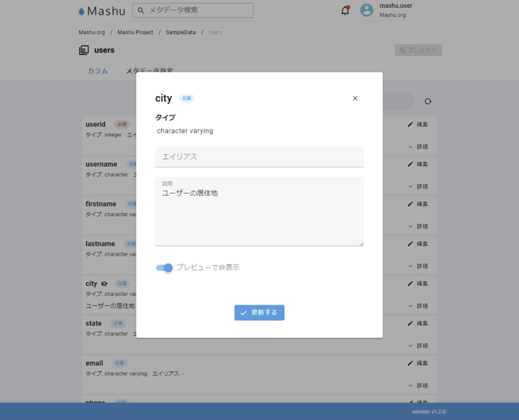Click the notification bell icon
519x420 pixels.
coord(345,11)
